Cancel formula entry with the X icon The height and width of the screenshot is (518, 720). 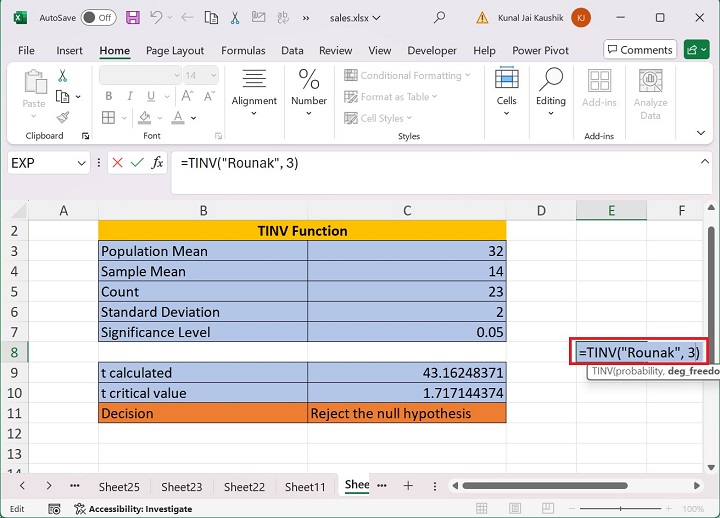click(x=117, y=163)
